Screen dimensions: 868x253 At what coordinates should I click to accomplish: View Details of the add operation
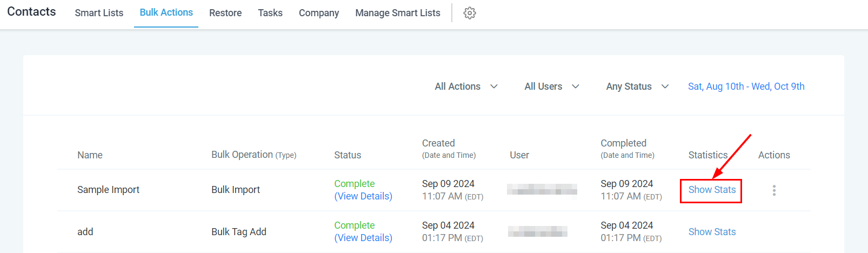(x=363, y=238)
